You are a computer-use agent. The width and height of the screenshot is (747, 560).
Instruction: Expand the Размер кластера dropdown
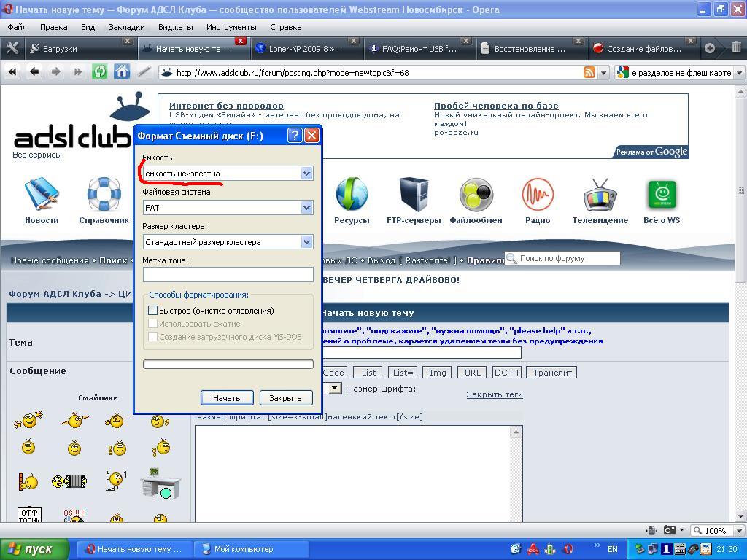tap(306, 242)
